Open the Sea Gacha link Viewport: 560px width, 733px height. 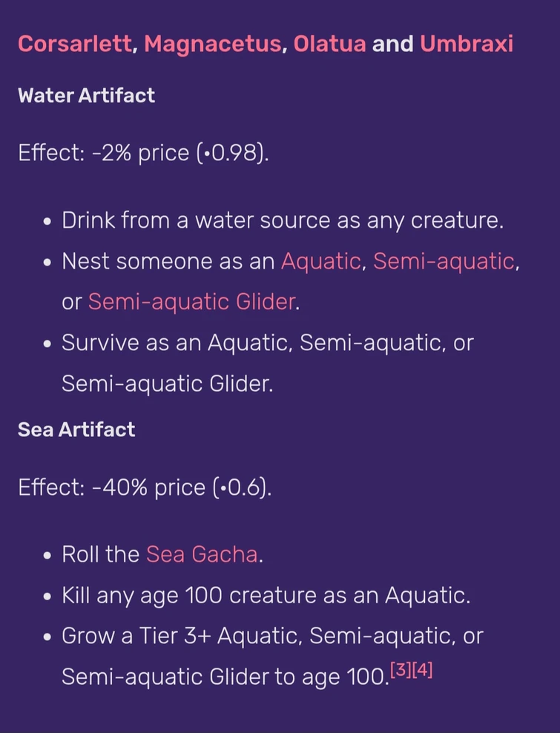click(x=202, y=554)
